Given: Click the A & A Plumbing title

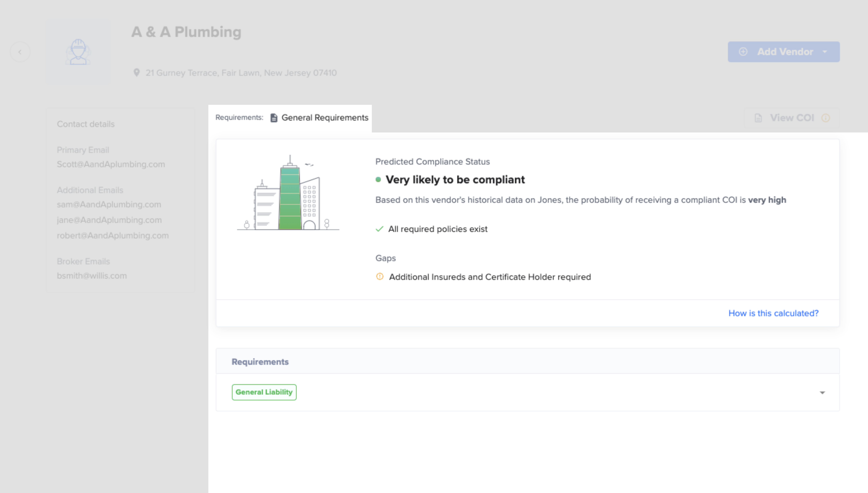Looking at the screenshot, I should [186, 32].
